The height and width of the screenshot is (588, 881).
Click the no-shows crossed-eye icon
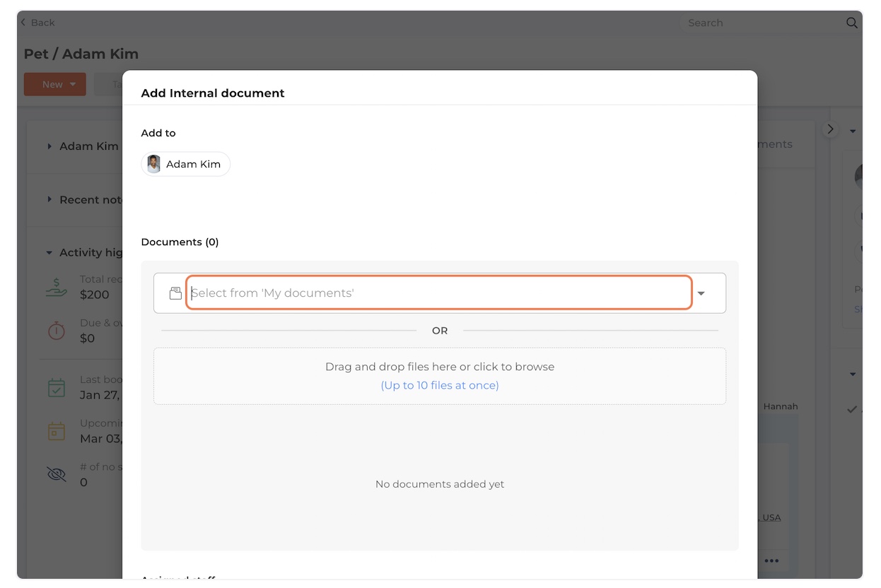[x=57, y=475]
